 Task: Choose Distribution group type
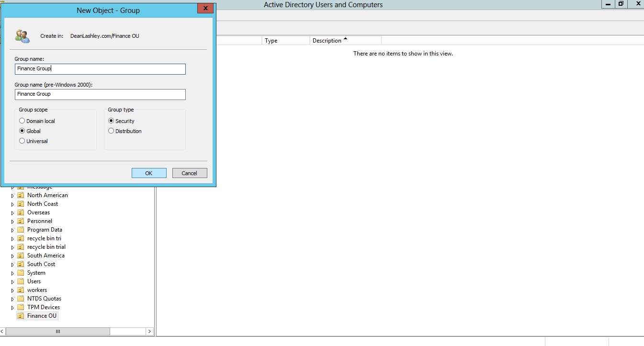coord(111,131)
